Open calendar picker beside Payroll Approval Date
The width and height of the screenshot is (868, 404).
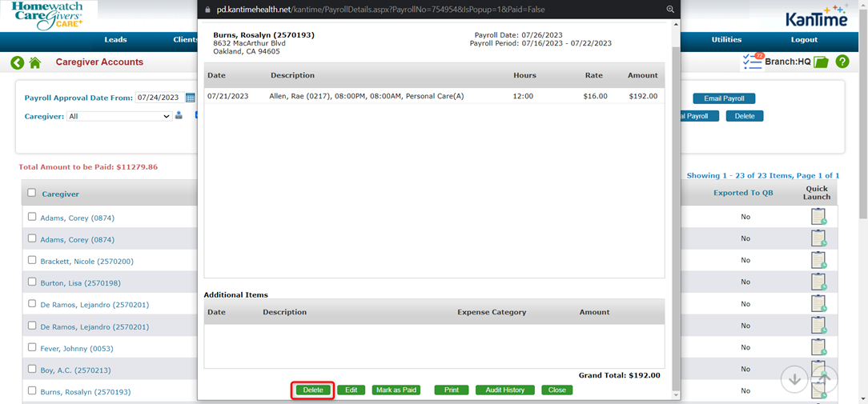click(191, 98)
